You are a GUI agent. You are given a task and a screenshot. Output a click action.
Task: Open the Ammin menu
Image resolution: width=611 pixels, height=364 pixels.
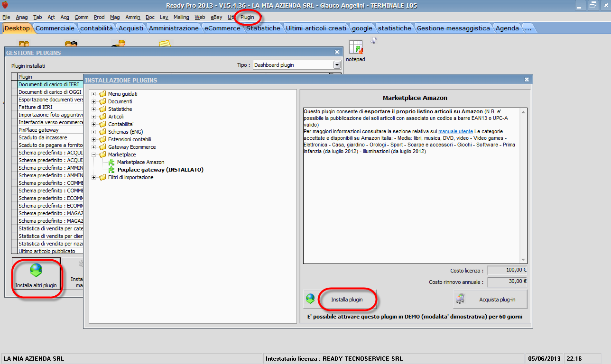point(133,17)
